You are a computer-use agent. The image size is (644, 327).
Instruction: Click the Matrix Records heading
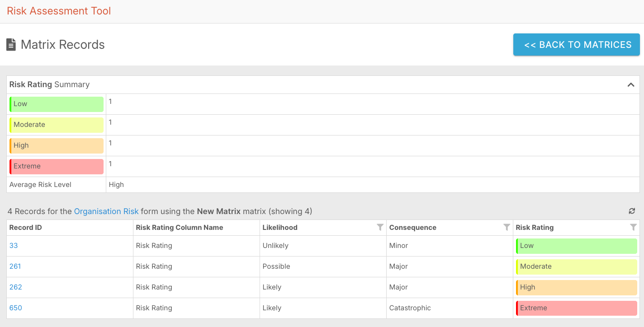[x=63, y=45]
